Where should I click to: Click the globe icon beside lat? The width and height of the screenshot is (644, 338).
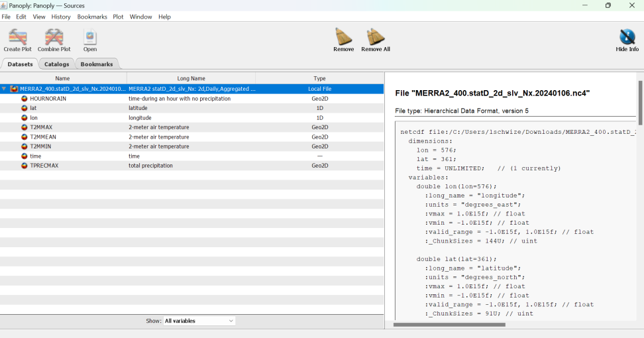click(x=25, y=108)
